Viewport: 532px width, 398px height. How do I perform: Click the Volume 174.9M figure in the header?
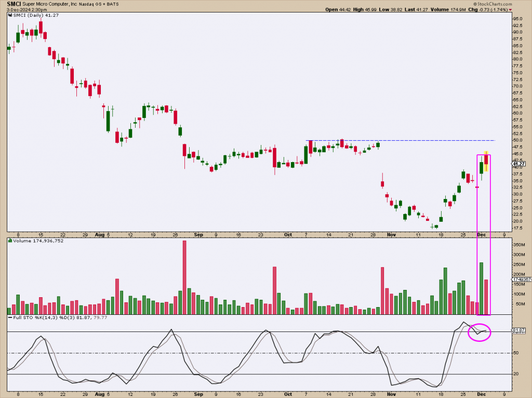click(448, 9)
